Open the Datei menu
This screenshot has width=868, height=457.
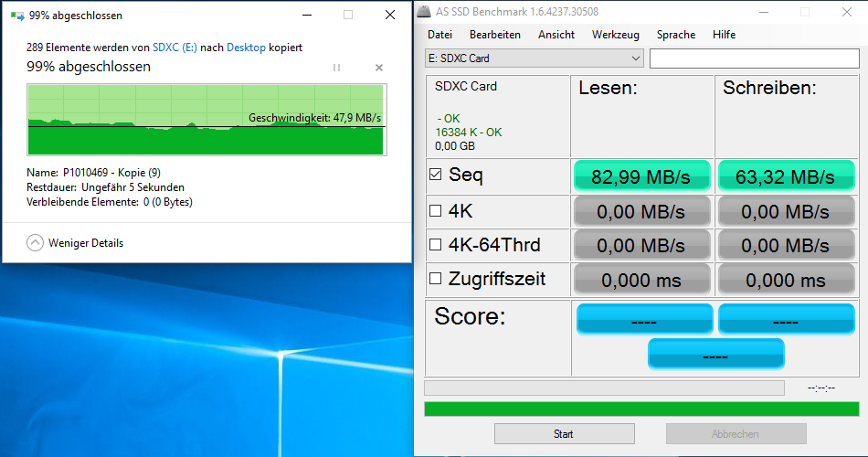coord(439,35)
